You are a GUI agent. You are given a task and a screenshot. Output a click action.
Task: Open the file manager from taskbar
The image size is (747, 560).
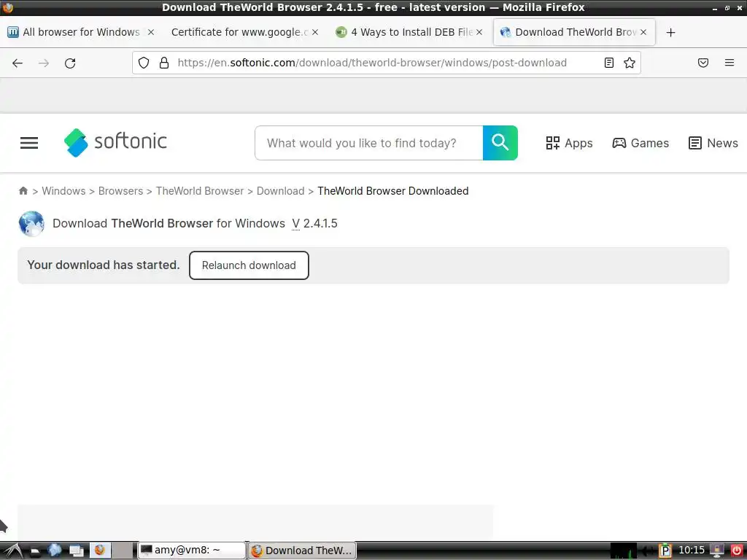pyautogui.click(x=36, y=551)
